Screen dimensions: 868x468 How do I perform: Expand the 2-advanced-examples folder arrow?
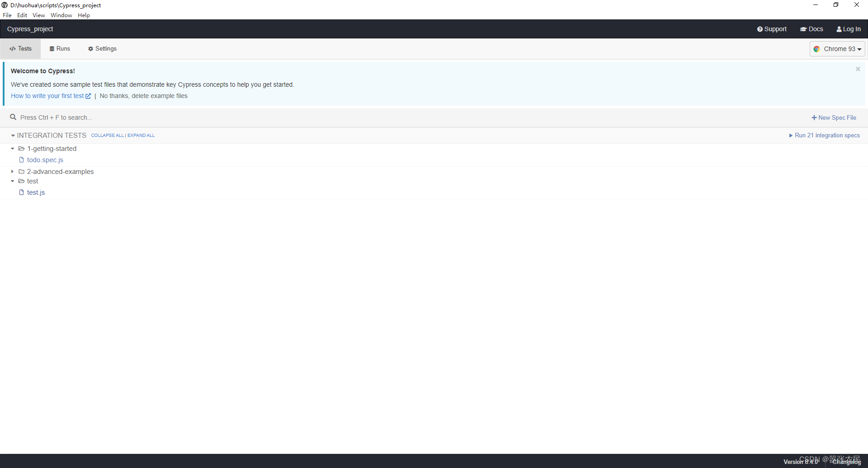click(x=13, y=172)
